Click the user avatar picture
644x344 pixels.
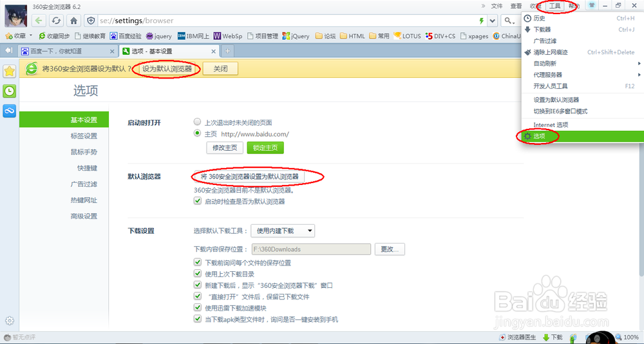(16, 15)
